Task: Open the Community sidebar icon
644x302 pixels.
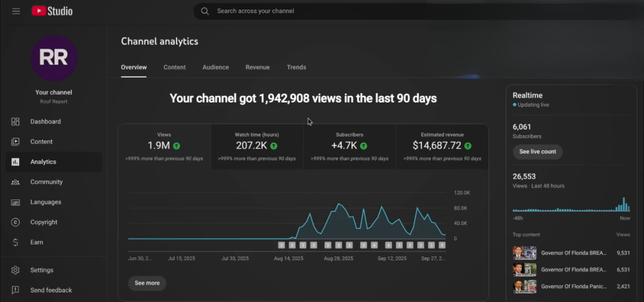Action: coord(16,182)
